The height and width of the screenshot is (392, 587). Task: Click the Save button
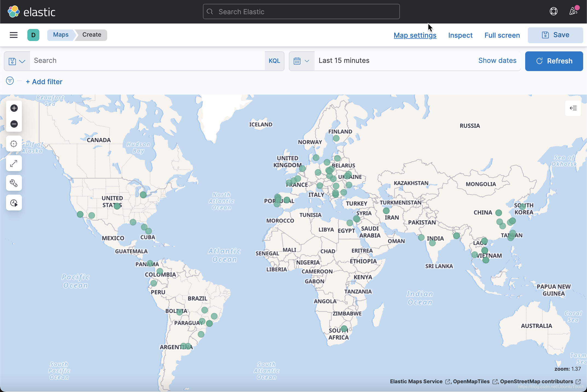555,35
